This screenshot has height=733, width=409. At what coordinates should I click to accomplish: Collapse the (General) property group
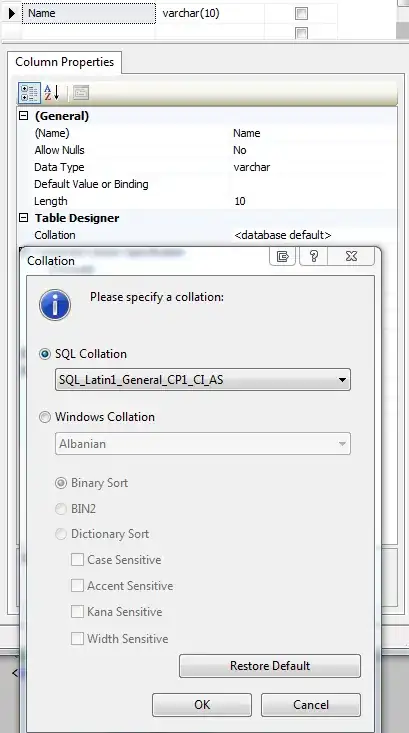(x=23, y=116)
